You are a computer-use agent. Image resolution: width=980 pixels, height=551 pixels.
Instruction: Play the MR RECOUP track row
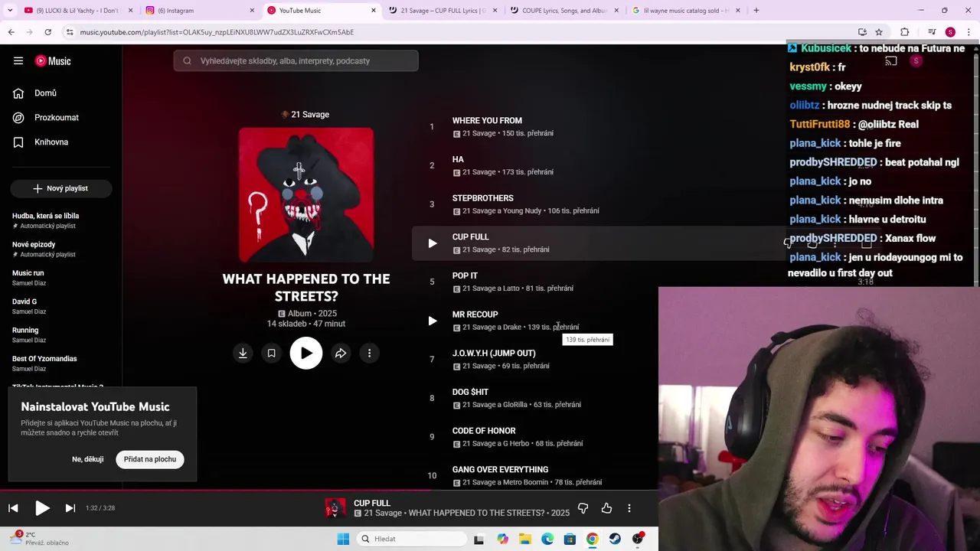(x=432, y=321)
